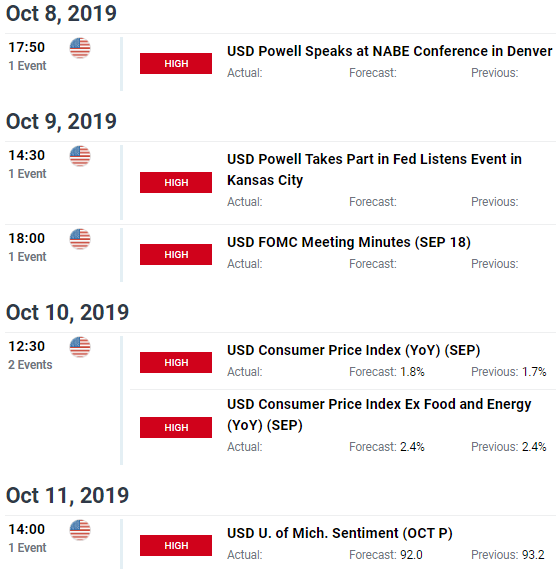Viewport: 556px width, 569px height.
Task: Click the HIGH badge for FOMC Meeting Minutes
Action: coord(176,254)
